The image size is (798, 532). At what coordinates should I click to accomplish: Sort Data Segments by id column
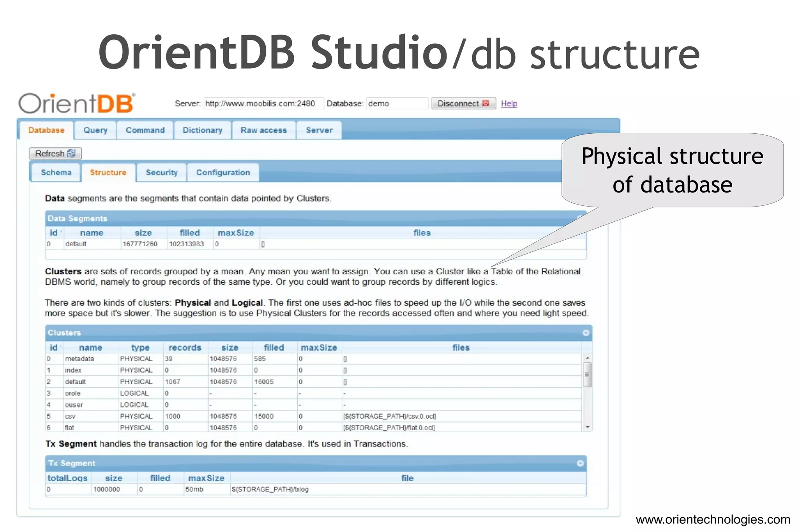(54, 233)
